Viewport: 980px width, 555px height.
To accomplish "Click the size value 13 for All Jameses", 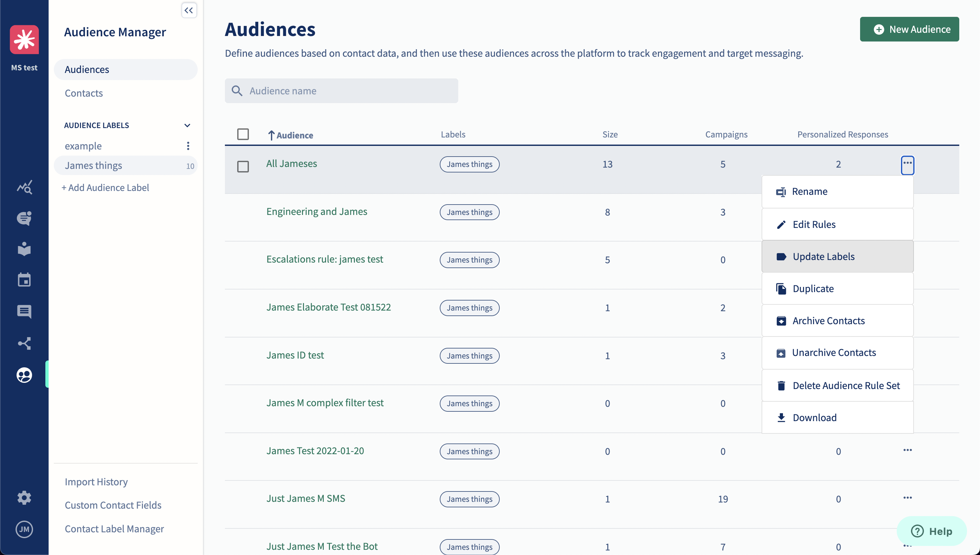I will pyautogui.click(x=607, y=164).
